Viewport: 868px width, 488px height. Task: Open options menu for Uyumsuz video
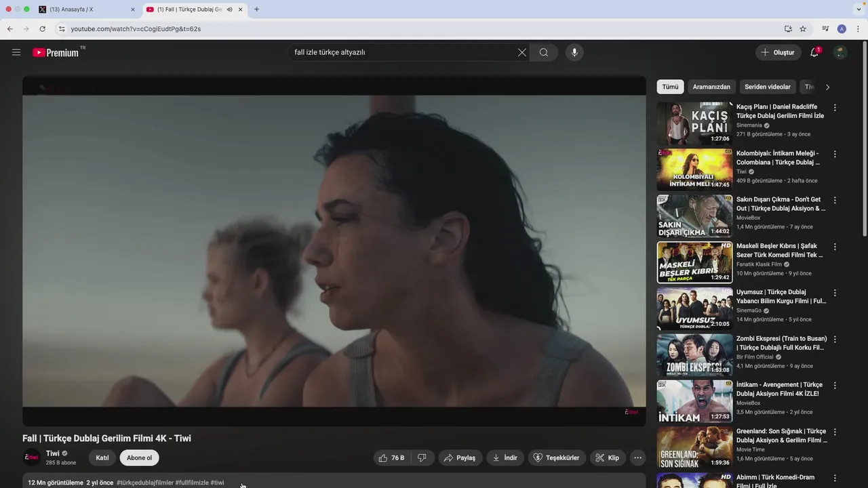coord(835,293)
